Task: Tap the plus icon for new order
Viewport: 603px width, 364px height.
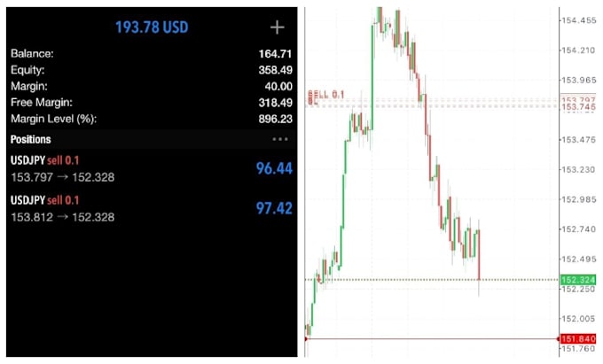Action: [277, 27]
